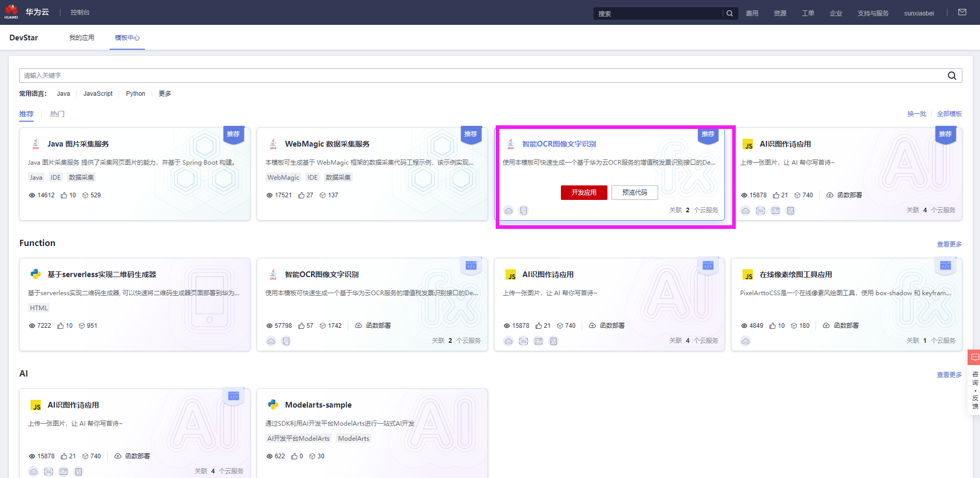Click the code badge on the 在线像素绘图工具应用 card
Screen dimensions: 980x478
(945, 266)
